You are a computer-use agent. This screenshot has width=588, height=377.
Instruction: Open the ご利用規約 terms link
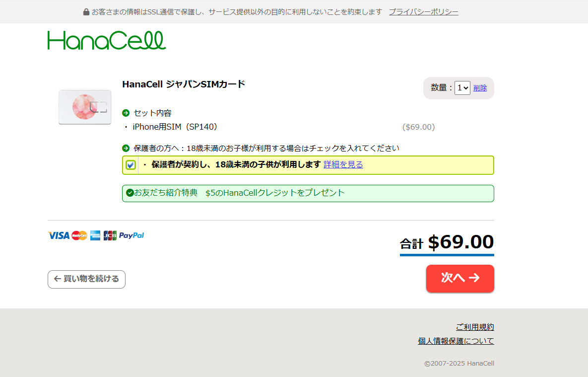point(475,327)
